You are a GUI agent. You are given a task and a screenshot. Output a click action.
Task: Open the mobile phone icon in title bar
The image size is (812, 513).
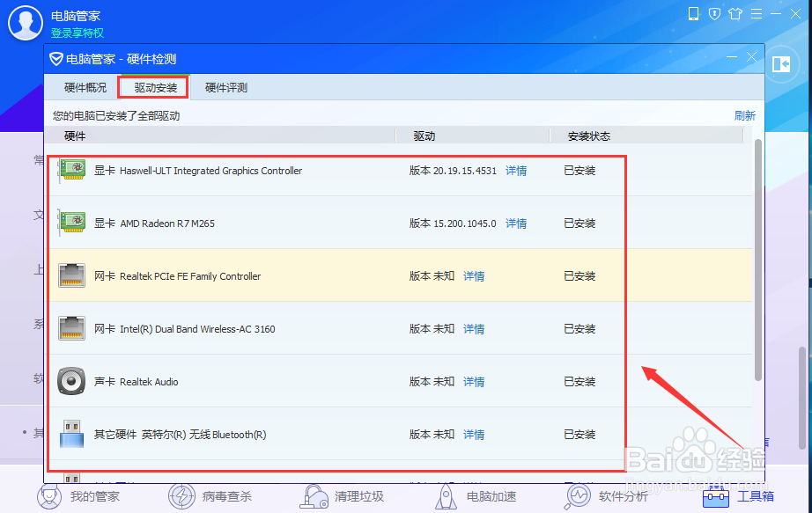pyautogui.click(x=693, y=13)
